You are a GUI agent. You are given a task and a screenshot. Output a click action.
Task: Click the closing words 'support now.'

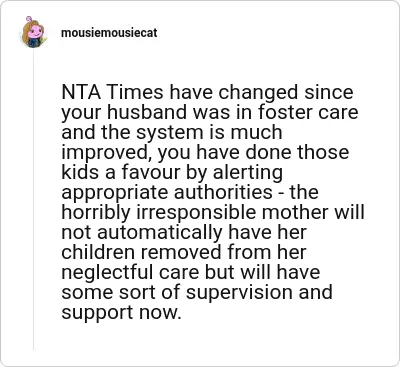click(121, 312)
